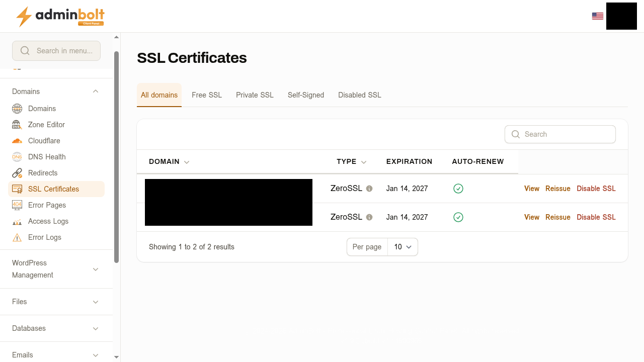The image size is (644, 362).
Task: Click the Access Logs icon
Action: (x=17, y=221)
